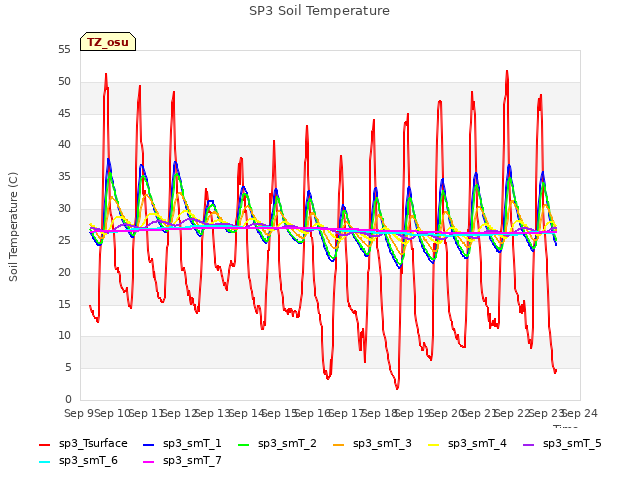Click the Sep 9 x-axis tick label
Viewport: 640px width, 480px height.
click(80, 413)
